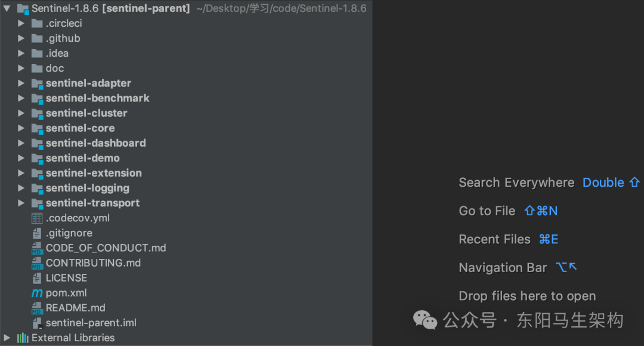The image size is (644, 346).
Task: Select the sentinel-logging module name
Action: (x=88, y=188)
